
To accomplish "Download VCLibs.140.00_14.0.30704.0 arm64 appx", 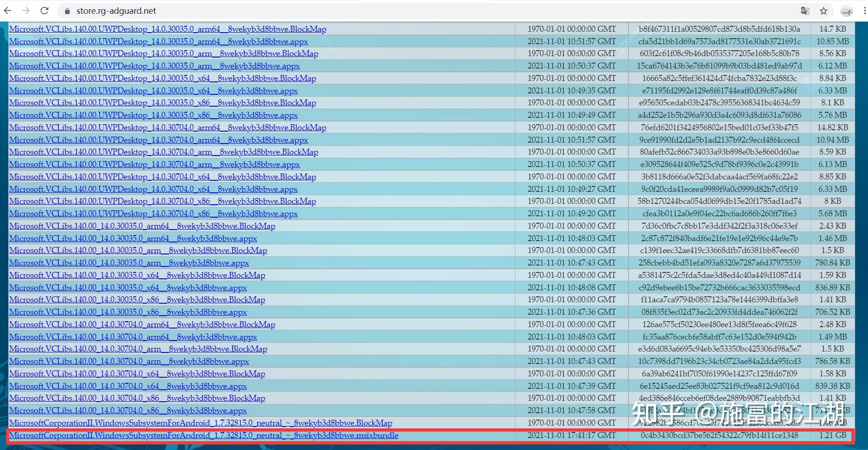I will click(133, 337).
